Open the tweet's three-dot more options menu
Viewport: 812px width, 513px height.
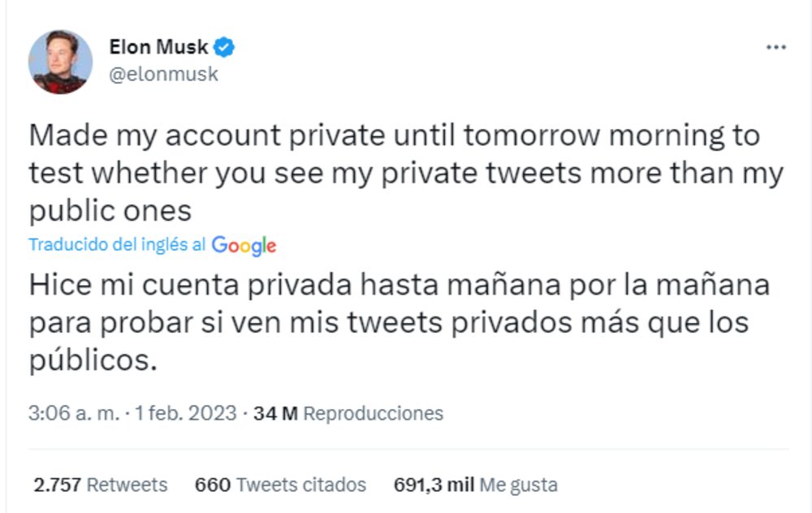[x=776, y=48]
